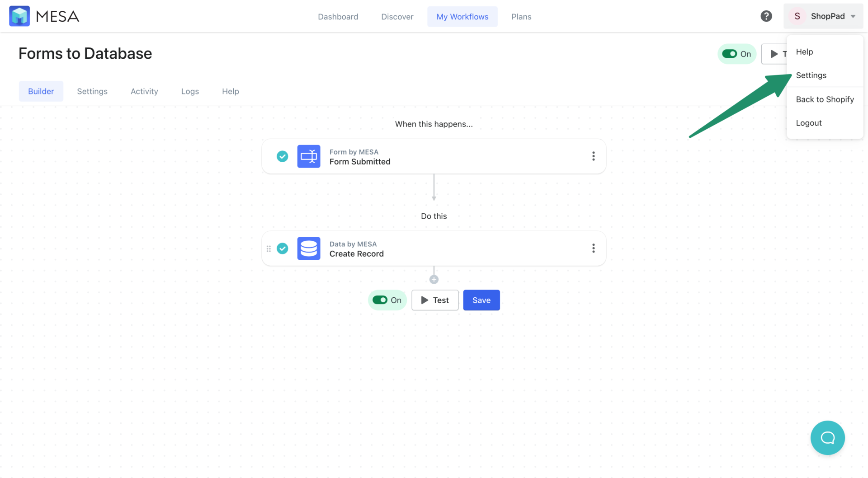Add a step with the plus icon
Screen dimensions: 868x478
pos(434,280)
